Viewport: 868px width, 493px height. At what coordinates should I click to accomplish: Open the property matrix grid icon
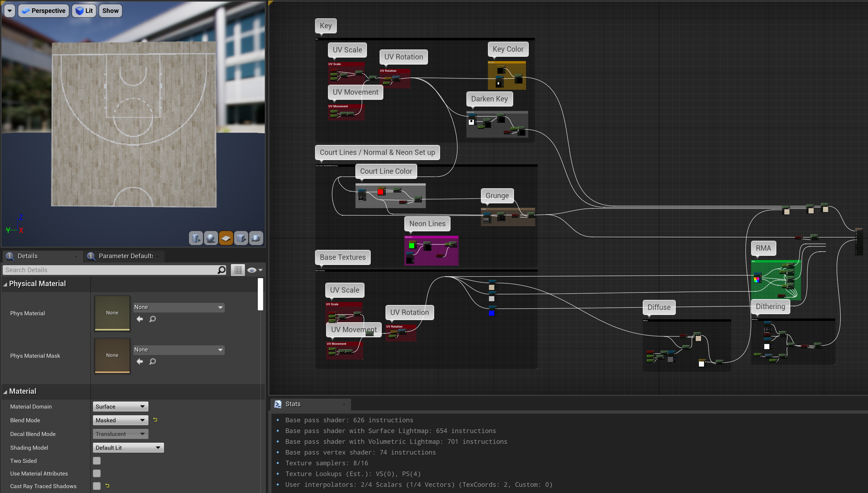(x=238, y=270)
